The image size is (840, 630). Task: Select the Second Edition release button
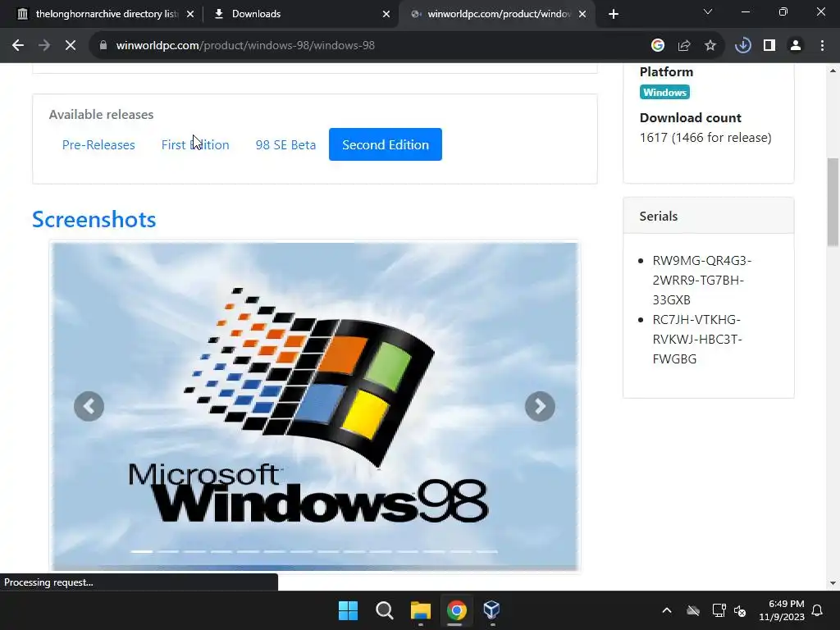(386, 144)
